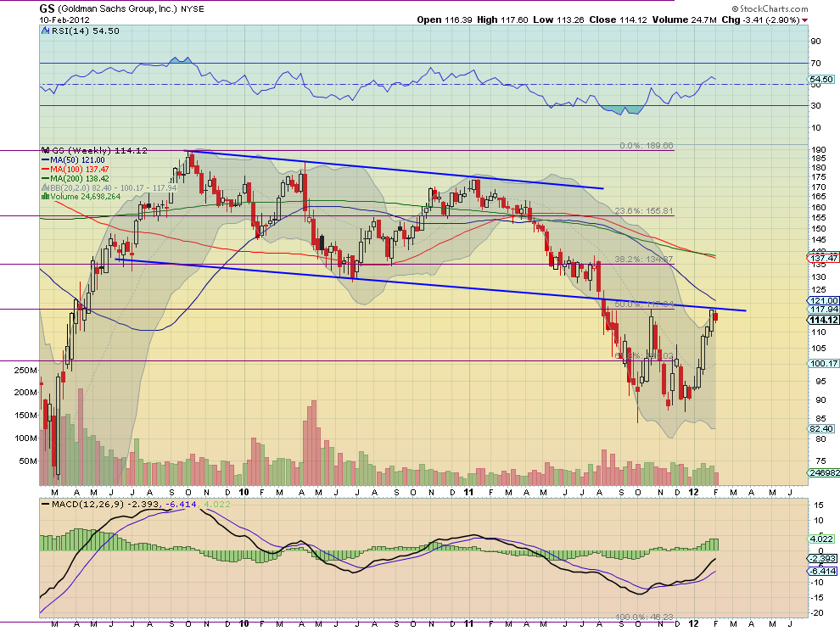Click the 117.94 price tag on right axis
840x631 pixels.
point(824,309)
